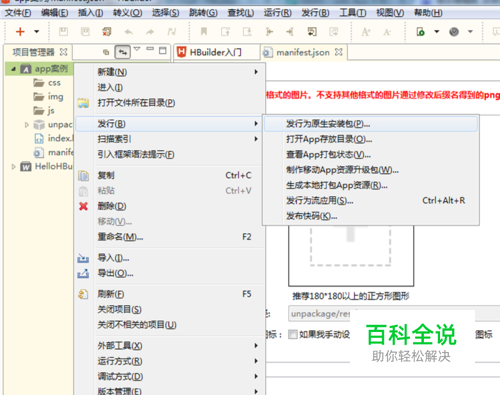Open the 编辑(E) menu

54,13
